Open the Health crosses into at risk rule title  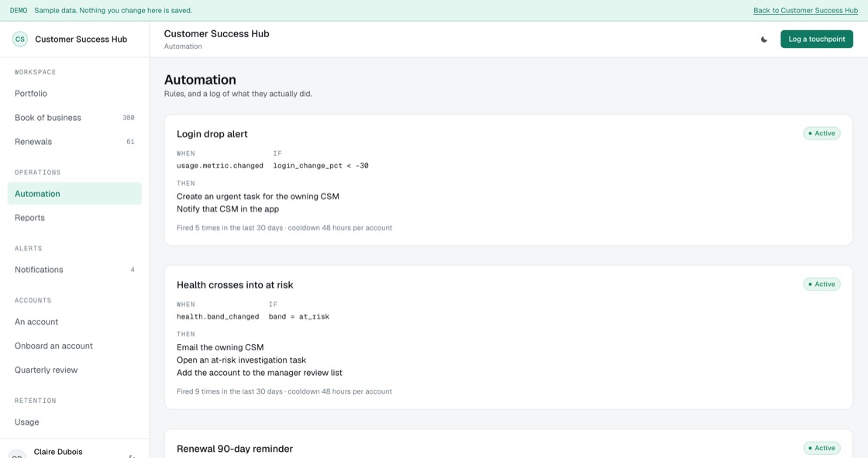click(x=235, y=284)
